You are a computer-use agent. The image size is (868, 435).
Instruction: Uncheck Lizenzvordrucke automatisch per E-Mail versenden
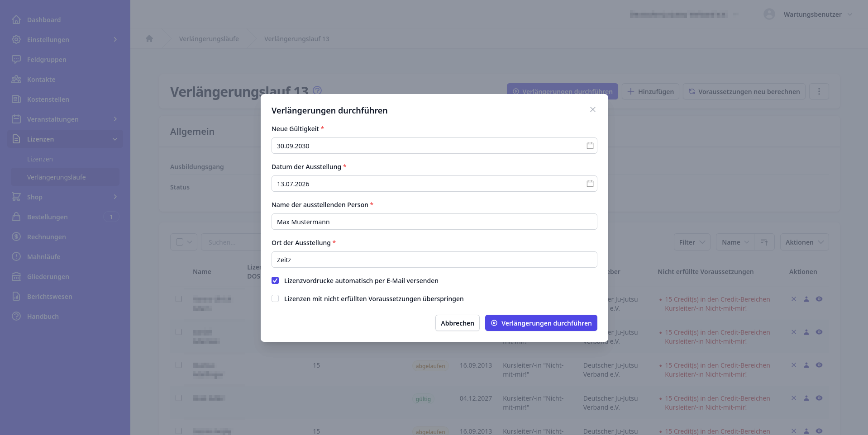point(275,280)
